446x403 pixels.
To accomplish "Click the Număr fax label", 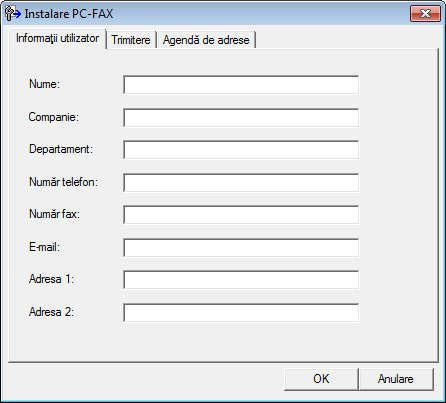I will 54,214.
